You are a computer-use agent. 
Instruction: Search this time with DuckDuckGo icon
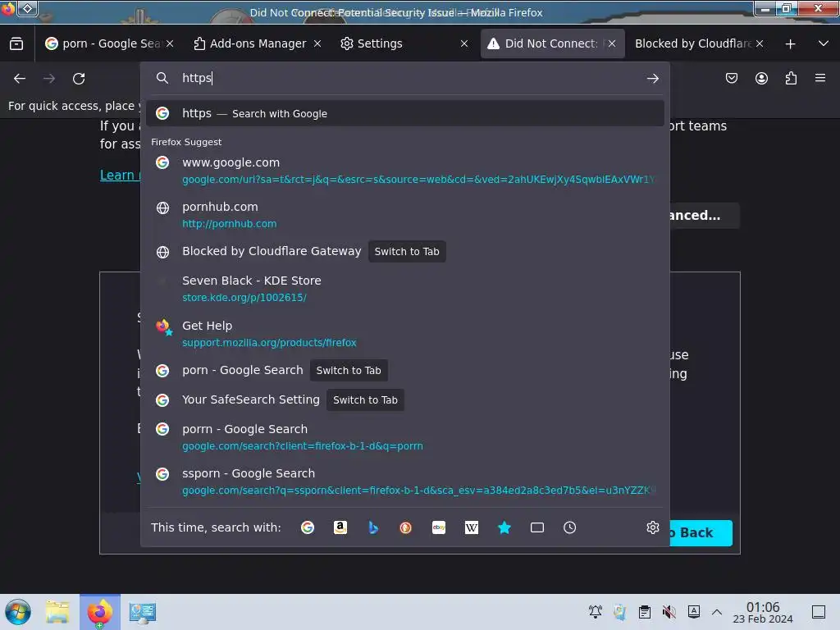pyautogui.click(x=405, y=527)
